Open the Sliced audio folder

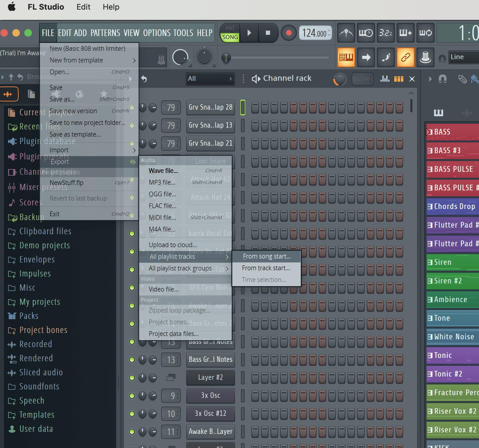click(41, 372)
